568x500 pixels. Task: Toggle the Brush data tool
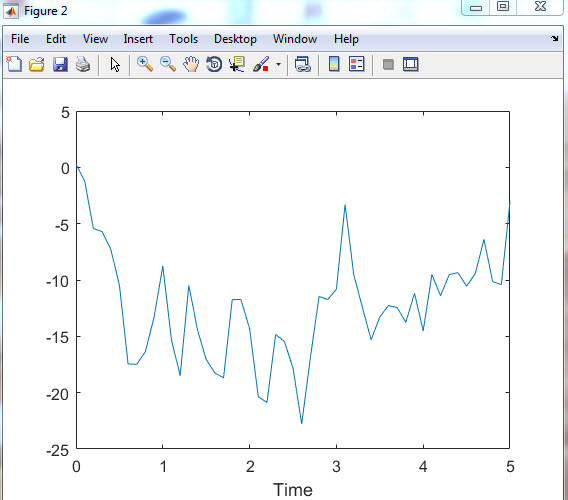(x=261, y=64)
